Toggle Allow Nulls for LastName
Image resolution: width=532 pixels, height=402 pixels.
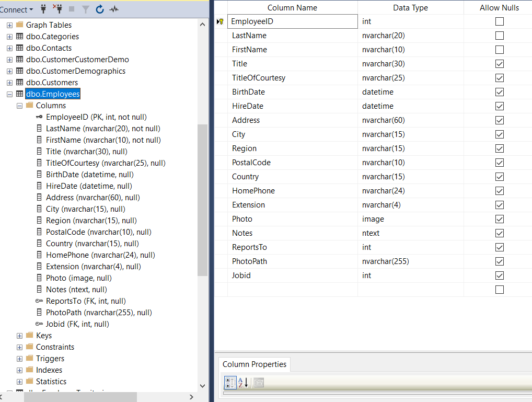coord(500,36)
